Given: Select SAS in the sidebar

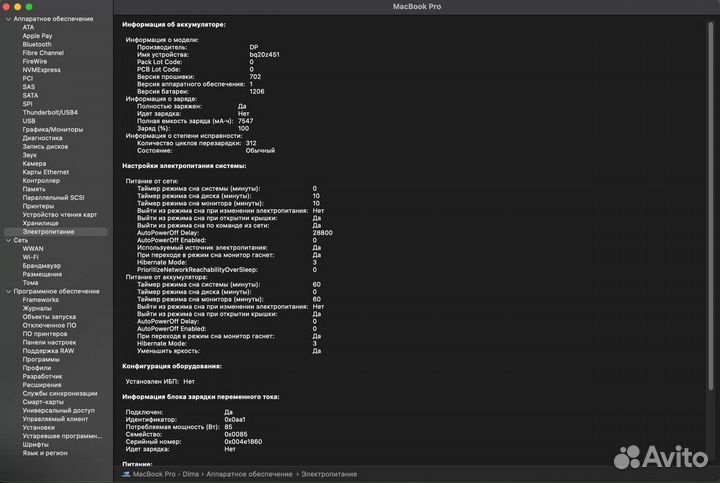Looking at the screenshot, I should (x=28, y=87).
